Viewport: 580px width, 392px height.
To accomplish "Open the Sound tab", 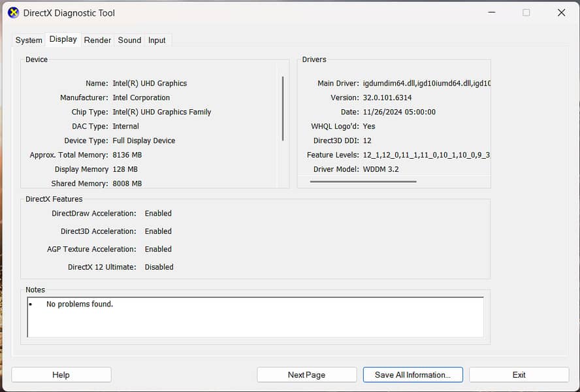I will (129, 40).
